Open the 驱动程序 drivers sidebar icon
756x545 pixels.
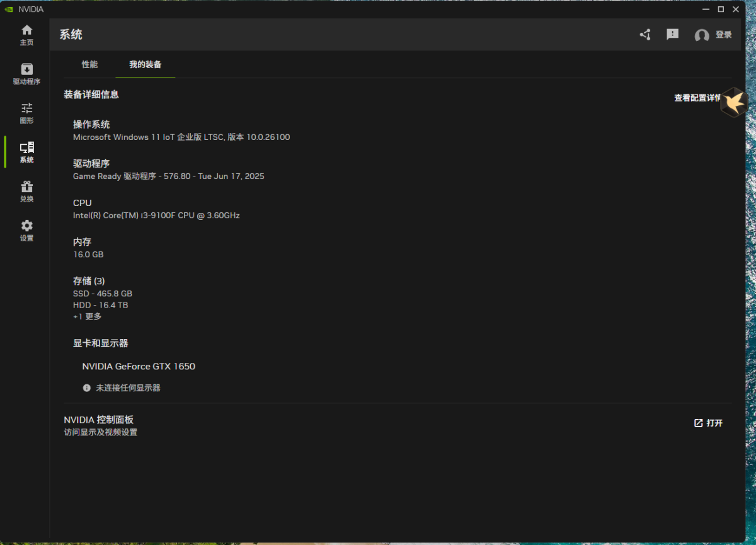coord(26,69)
